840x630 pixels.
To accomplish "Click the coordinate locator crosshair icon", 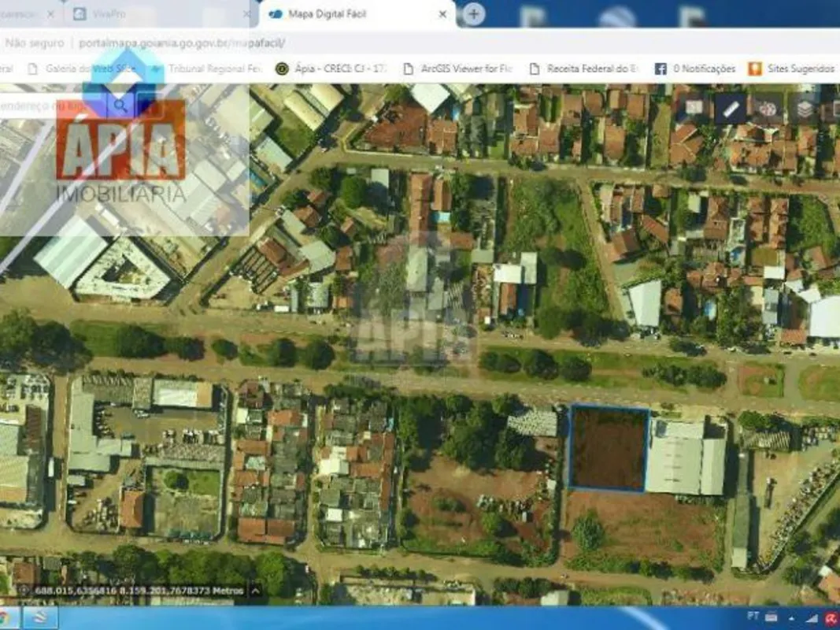I will tap(23, 591).
